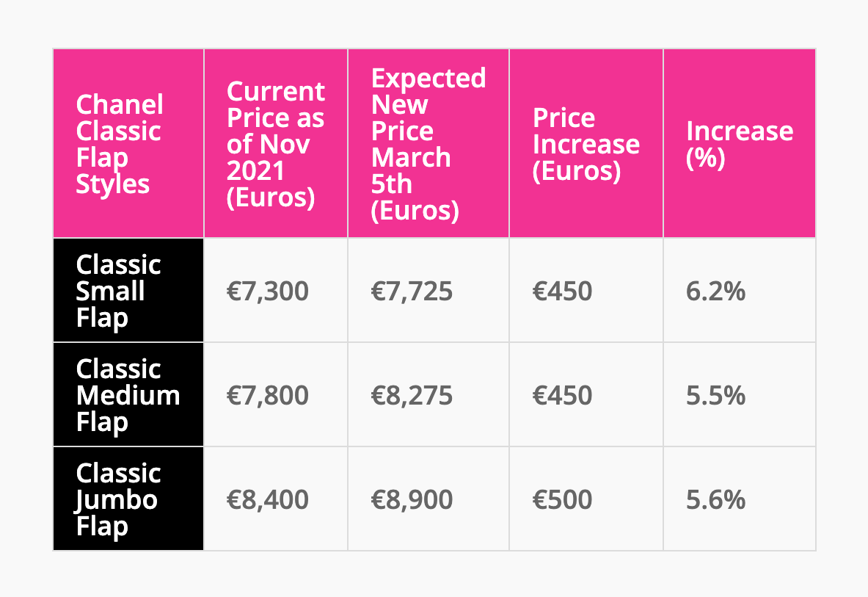The image size is (868, 597).
Task: Click the €450 increase in Small Flap row
Action: pyautogui.click(x=562, y=292)
